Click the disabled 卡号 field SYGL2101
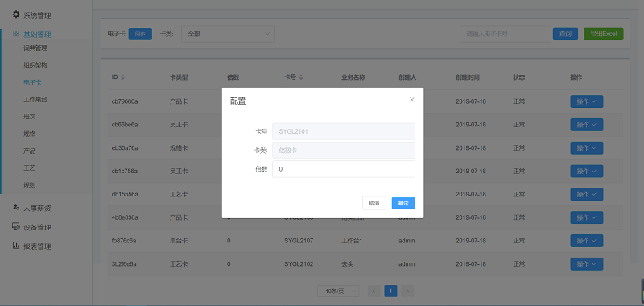Viewport: 644px width, 306px height. [x=344, y=131]
